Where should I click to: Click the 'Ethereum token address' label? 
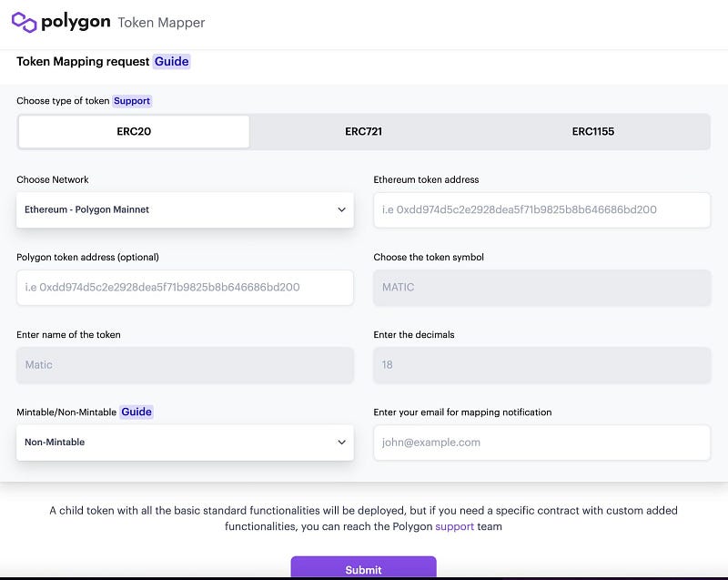(426, 179)
